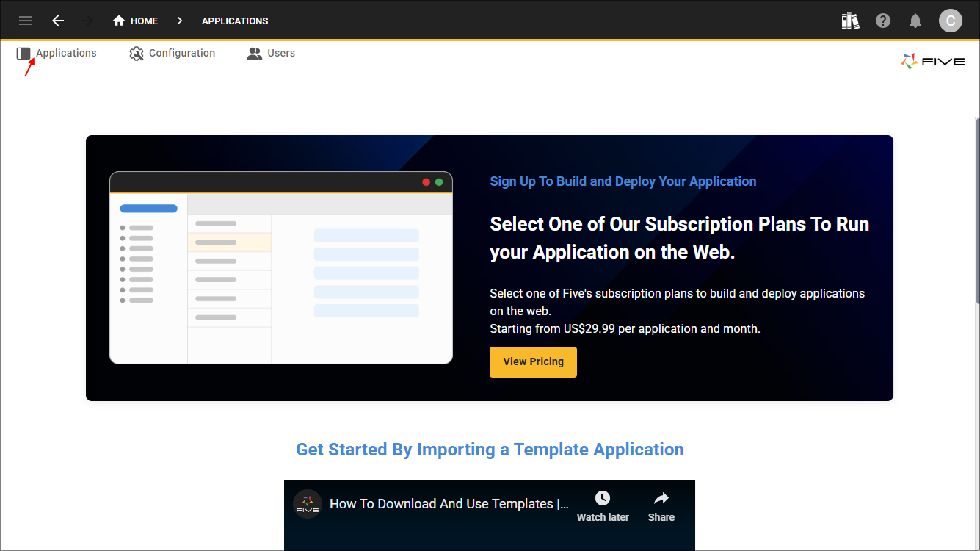Click the breadcrumb chevron separator
The width and height of the screenshot is (980, 551).
pyautogui.click(x=180, y=21)
